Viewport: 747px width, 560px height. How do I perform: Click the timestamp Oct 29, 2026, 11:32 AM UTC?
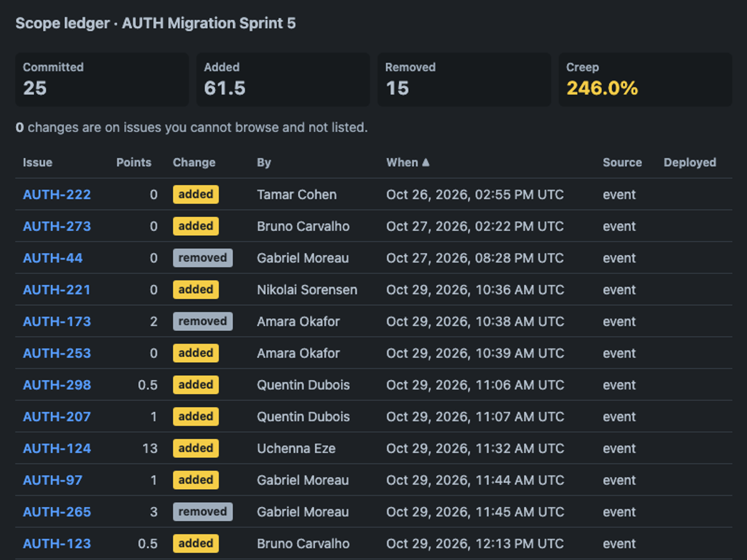point(475,449)
